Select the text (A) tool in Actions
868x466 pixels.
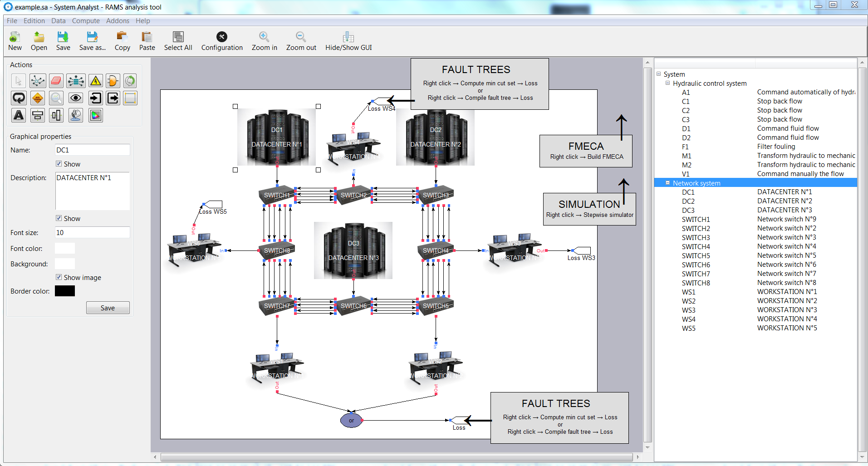19,115
